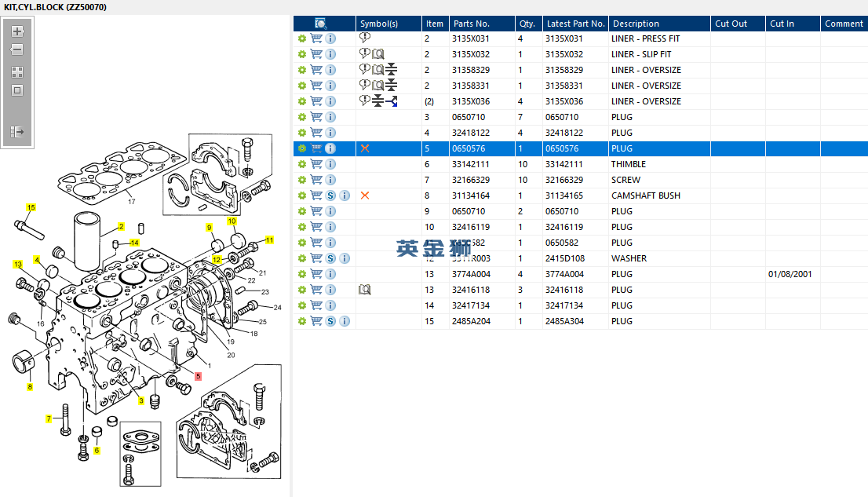Sort by Latest Part No. header
868x497 pixels.
pos(575,24)
